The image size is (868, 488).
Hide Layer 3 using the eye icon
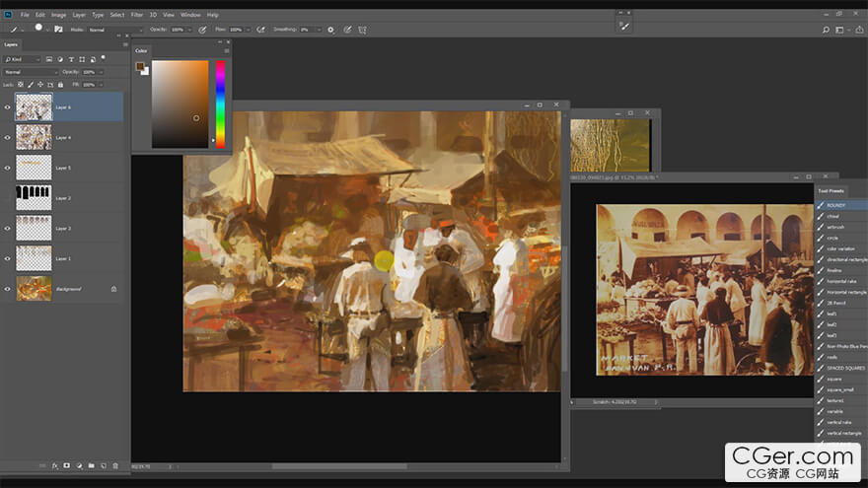[x=7, y=228]
